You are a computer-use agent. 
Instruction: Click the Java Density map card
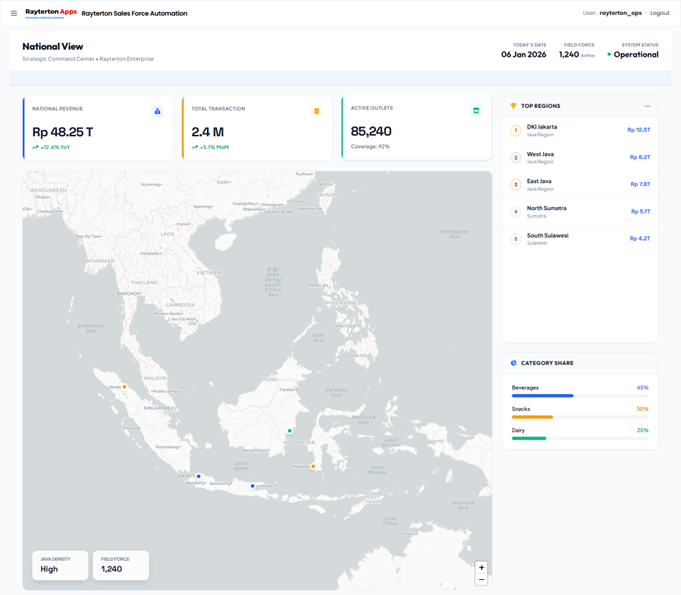coord(59,565)
